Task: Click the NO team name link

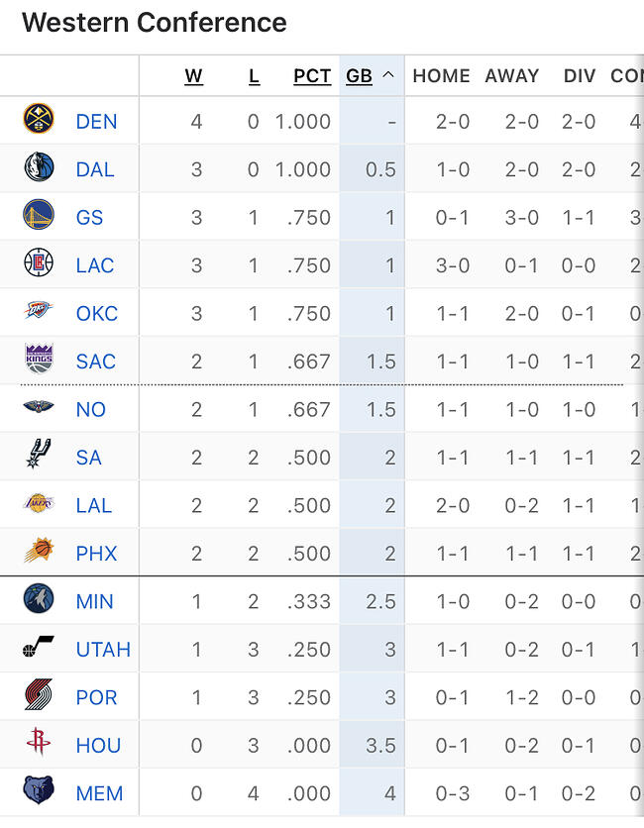Action: (x=91, y=409)
